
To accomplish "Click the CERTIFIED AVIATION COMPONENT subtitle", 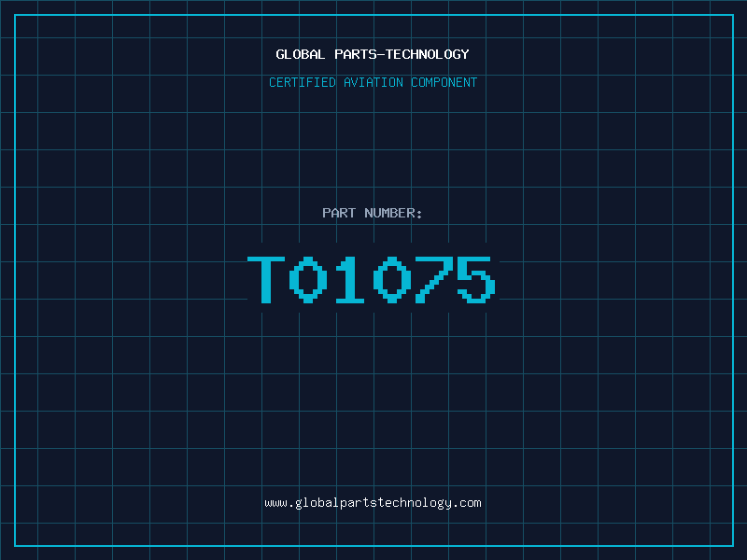I will pos(373,82).
